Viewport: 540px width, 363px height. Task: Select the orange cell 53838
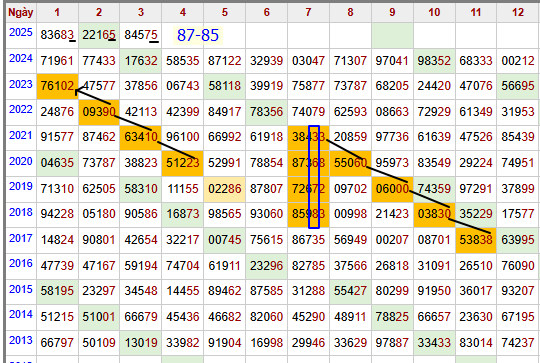[476, 240]
